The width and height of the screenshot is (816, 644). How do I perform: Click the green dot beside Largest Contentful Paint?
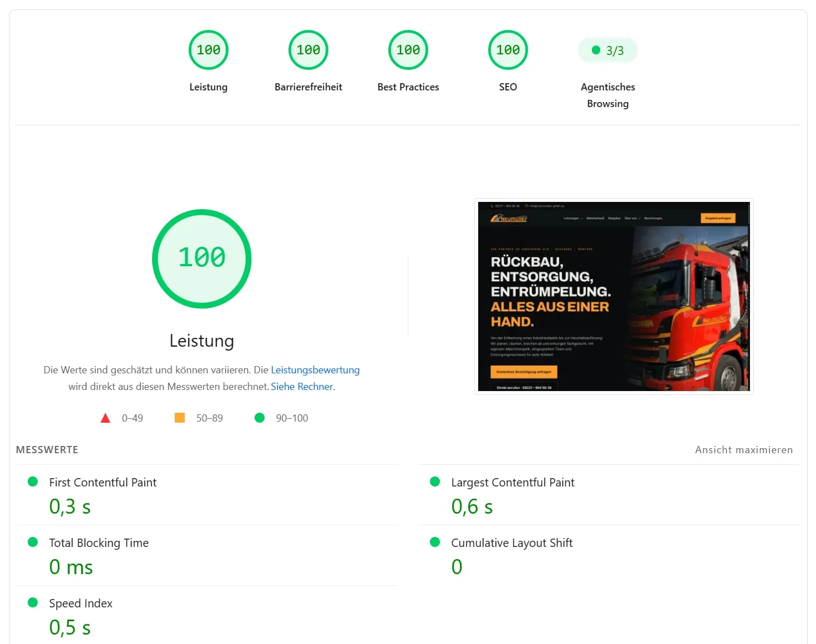[x=435, y=481]
